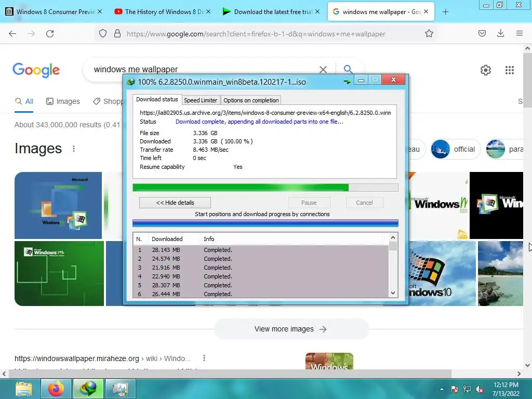532x399 pixels.
Task: Switch to The History of Windows 8 tab
Action: coord(163,12)
